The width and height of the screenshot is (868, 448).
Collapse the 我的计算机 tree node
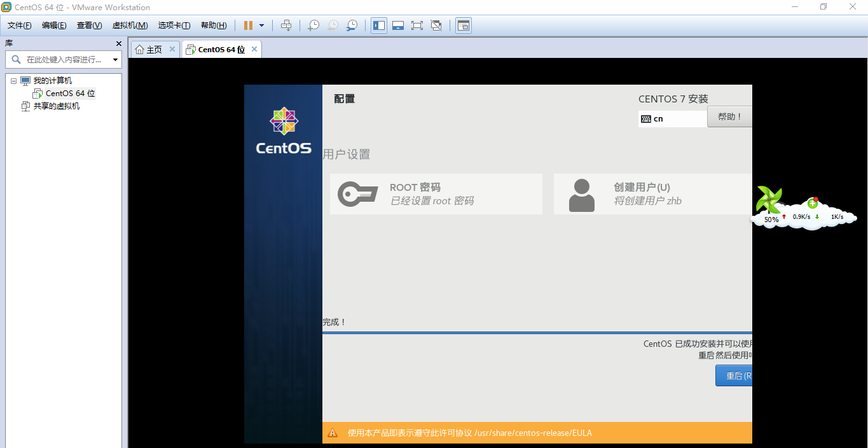pyautogui.click(x=13, y=81)
